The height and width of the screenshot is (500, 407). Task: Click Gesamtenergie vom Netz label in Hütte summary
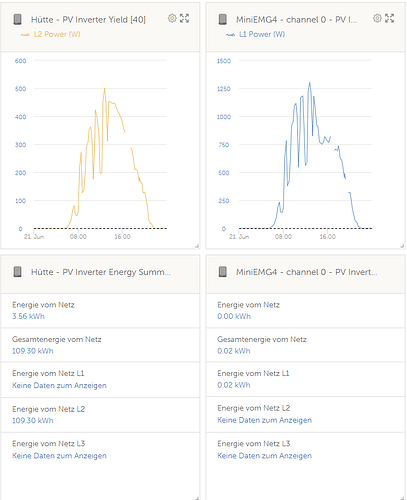point(57,340)
